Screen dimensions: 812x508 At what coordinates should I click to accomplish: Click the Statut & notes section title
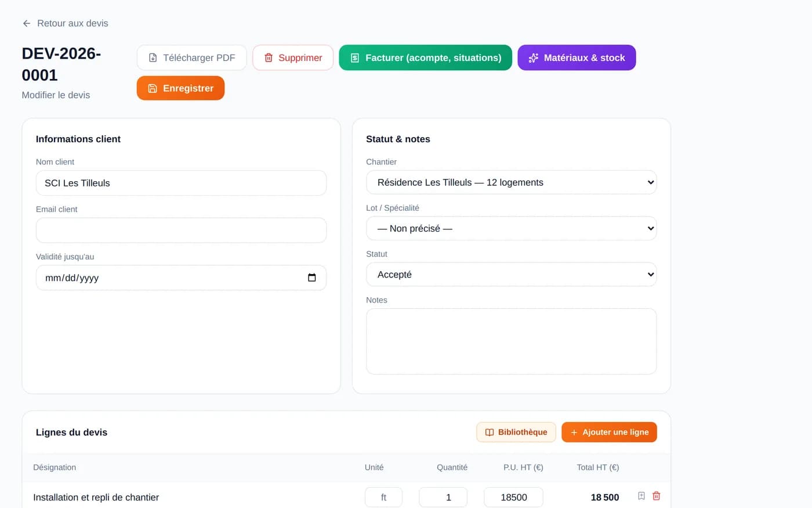point(398,139)
